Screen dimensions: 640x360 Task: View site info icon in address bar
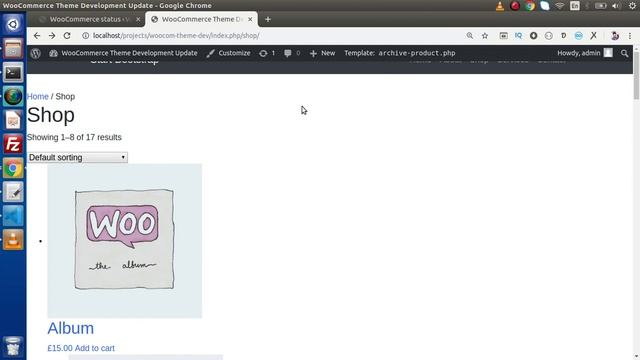point(85,36)
